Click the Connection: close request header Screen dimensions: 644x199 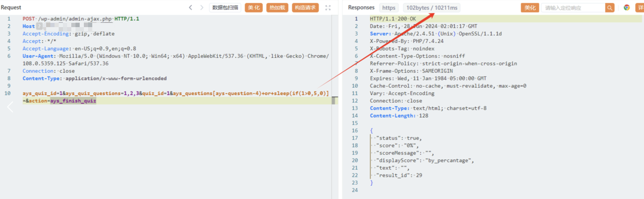[x=48, y=71]
